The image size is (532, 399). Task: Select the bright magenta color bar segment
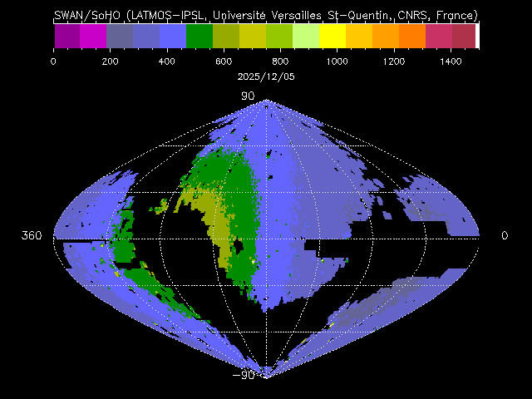click(x=93, y=36)
